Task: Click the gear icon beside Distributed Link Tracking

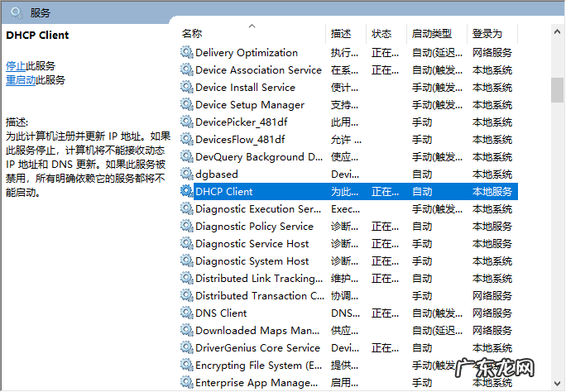Action: pyautogui.click(x=187, y=278)
